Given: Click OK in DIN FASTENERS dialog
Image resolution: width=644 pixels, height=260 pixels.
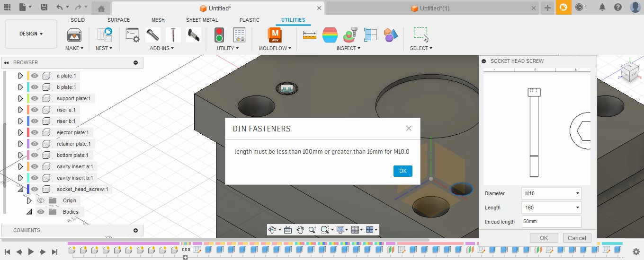Looking at the screenshot, I should click(403, 171).
